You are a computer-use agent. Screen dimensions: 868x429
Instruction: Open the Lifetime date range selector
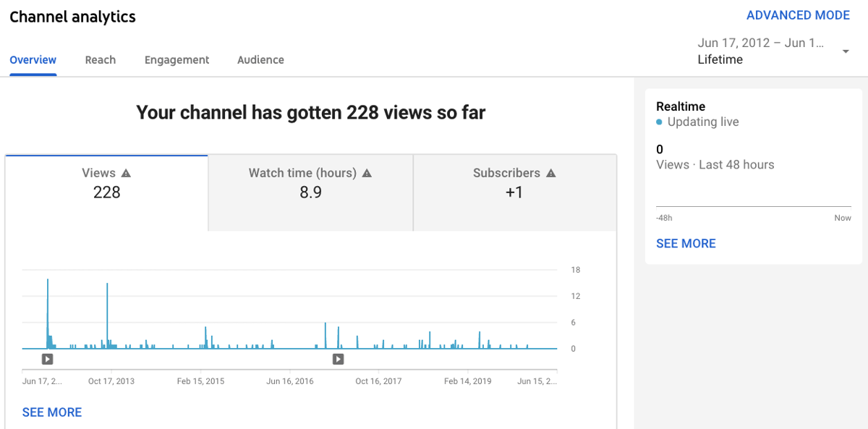[x=720, y=59]
